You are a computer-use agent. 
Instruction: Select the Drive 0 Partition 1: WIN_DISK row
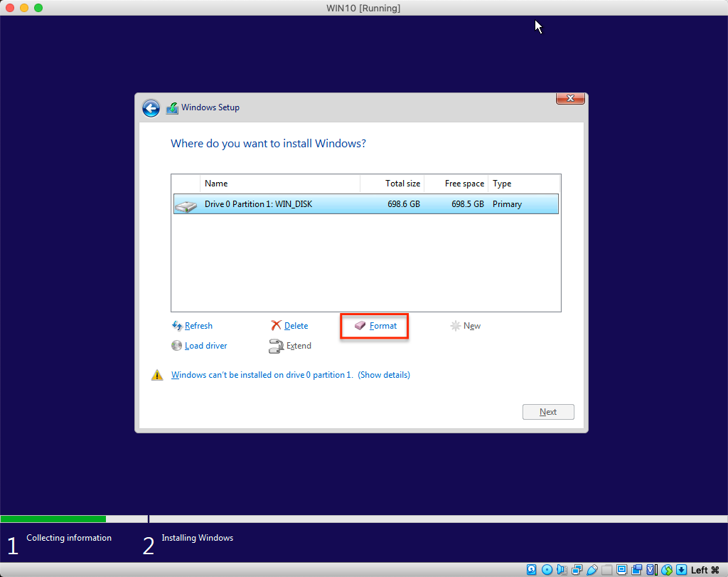click(x=366, y=204)
